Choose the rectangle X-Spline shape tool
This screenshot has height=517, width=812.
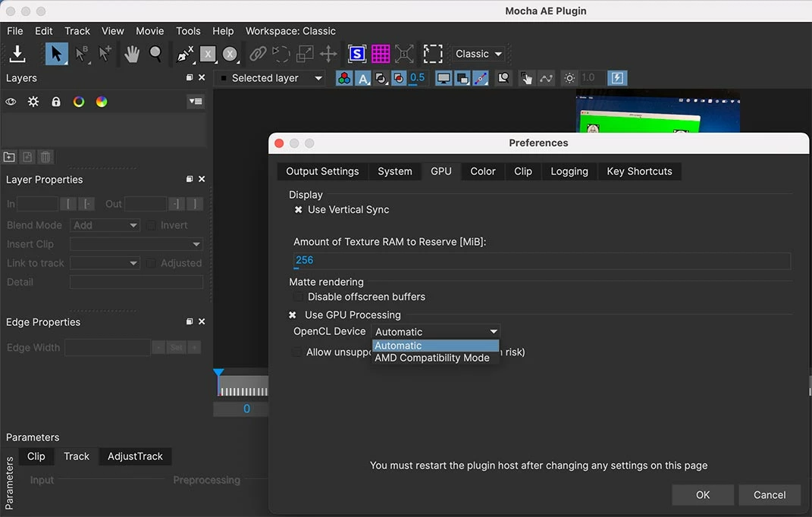click(x=208, y=53)
